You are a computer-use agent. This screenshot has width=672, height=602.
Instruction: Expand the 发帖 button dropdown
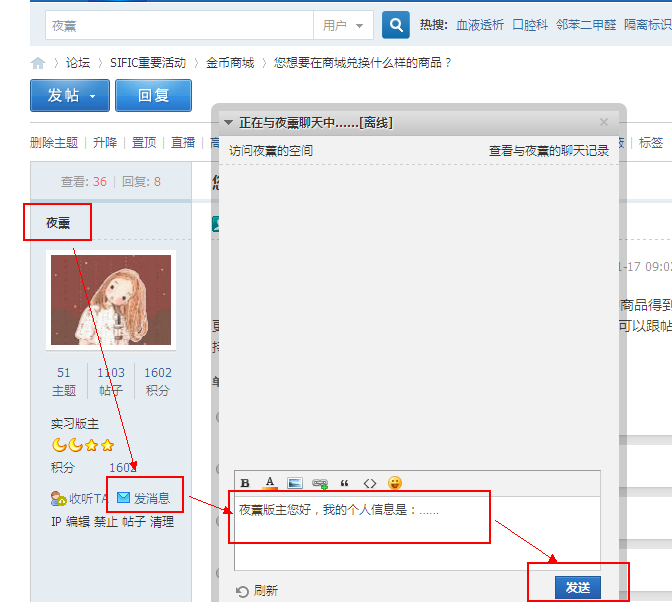click(93, 96)
